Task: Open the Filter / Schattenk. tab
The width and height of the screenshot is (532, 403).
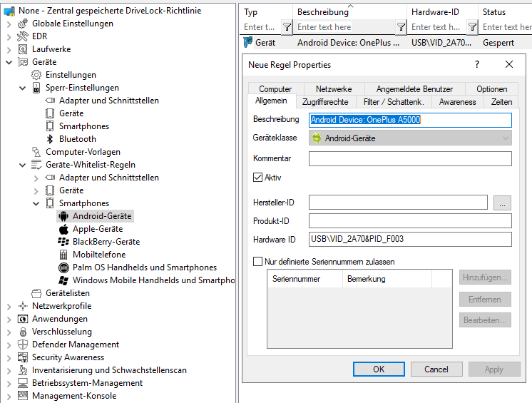Action: click(394, 102)
